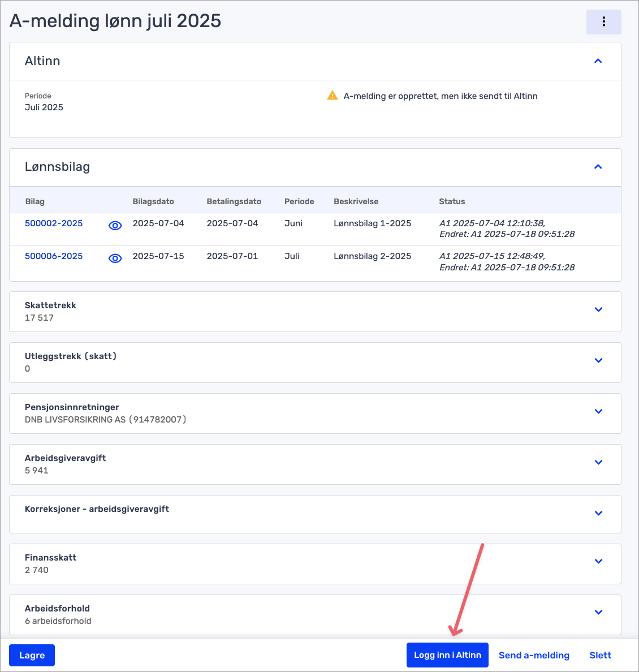Click the Betalingsdato column header
This screenshot has width=639, height=672.
(x=234, y=201)
